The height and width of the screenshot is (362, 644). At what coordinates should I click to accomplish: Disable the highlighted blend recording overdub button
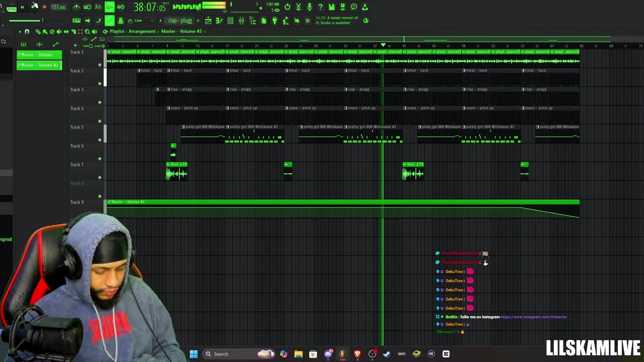[109, 7]
